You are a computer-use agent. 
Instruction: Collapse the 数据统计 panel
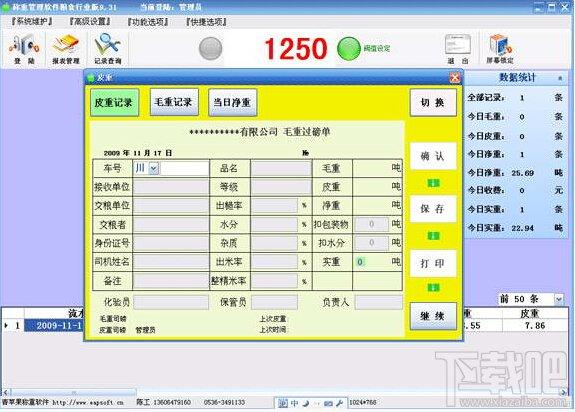(560, 78)
